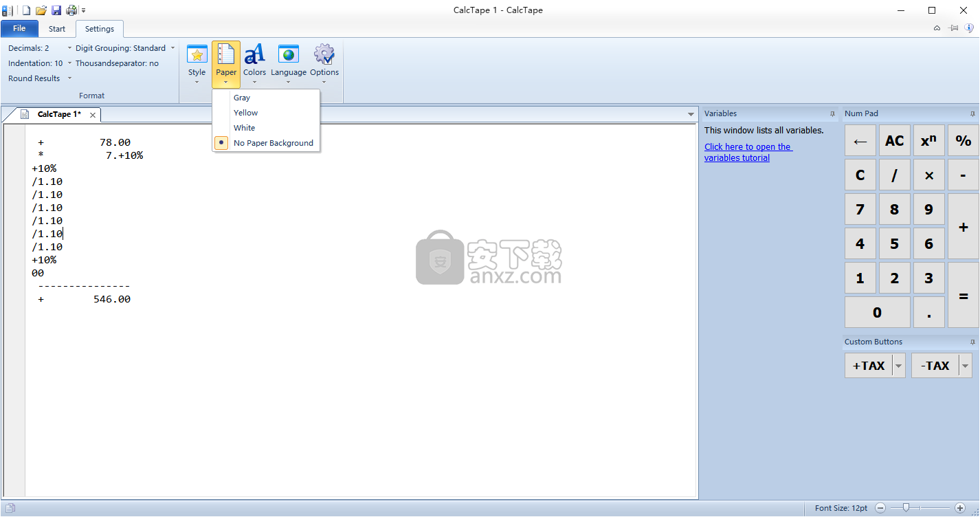Screen dimensions: 980x517
Task: Click the tape line '+ 78.00'
Action: tap(84, 142)
